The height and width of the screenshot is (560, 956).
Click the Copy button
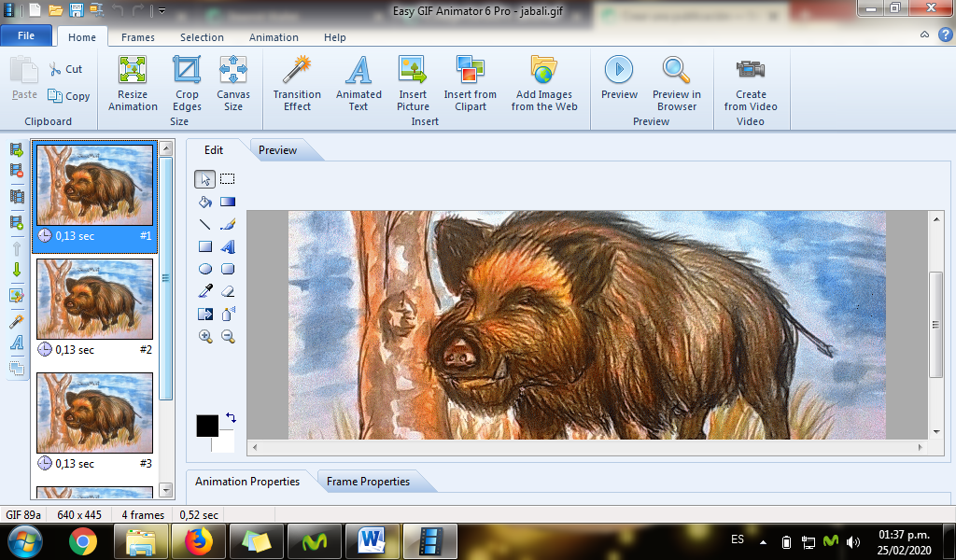[69, 96]
